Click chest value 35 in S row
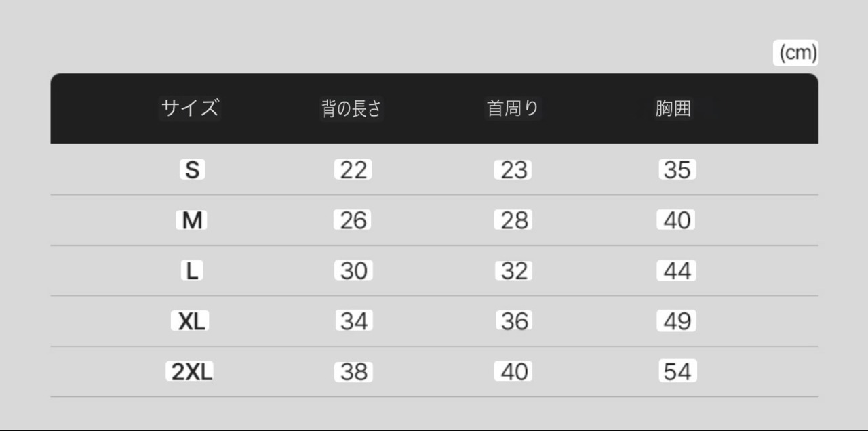Viewport: 868px width, 431px height. [x=677, y=170]
